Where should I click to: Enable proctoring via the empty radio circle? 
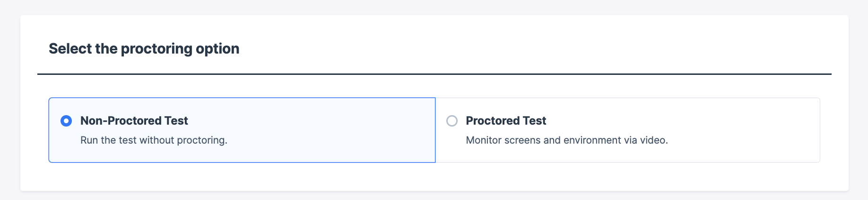tap(452, 121)
